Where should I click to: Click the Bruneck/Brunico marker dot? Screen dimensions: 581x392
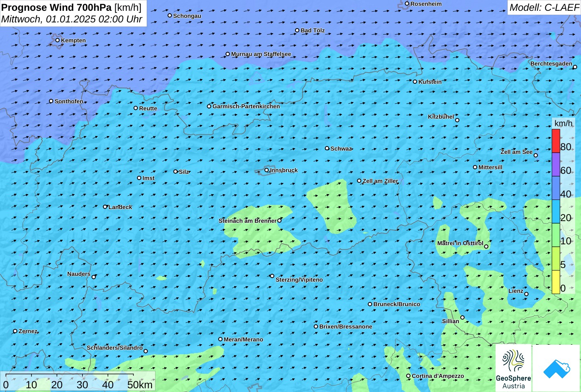[370, 304]
